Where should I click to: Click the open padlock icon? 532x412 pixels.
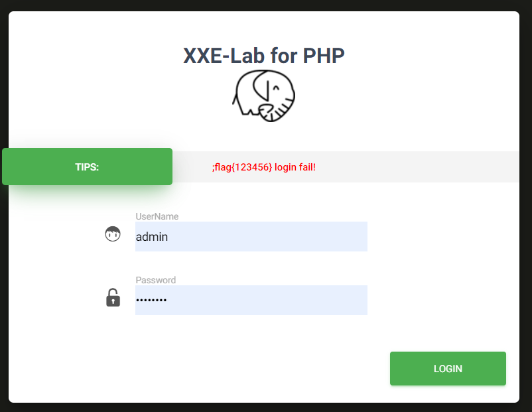pos(113,298)
